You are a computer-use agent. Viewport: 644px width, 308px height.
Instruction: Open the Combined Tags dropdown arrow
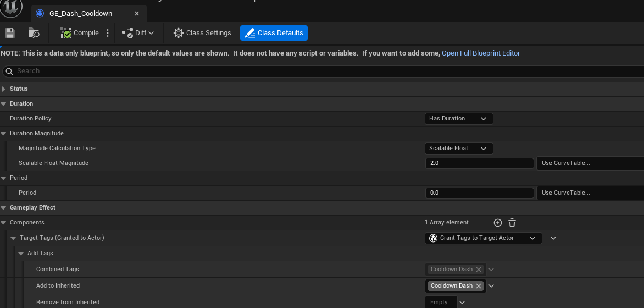click(x=491, y=269)
